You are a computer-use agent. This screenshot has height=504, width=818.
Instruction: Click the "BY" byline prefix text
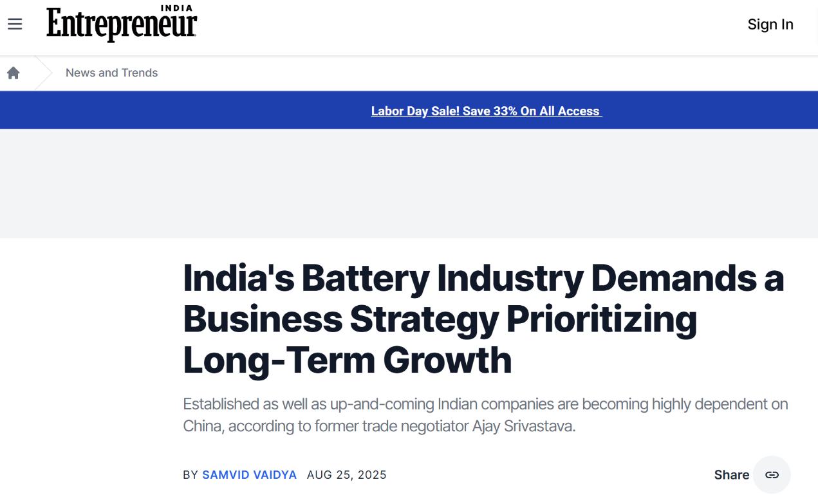pyautogui.click(x=191, y=475)
